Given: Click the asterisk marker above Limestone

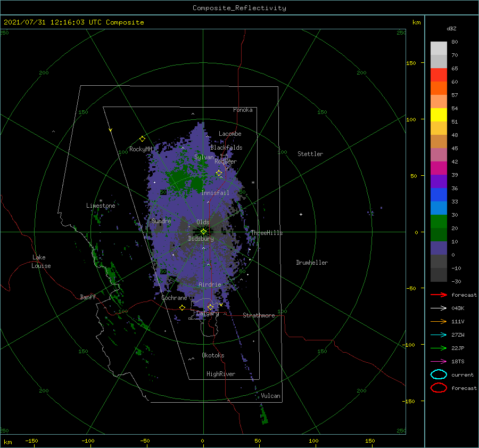Looking at the screenshot, I should [101, 201].
